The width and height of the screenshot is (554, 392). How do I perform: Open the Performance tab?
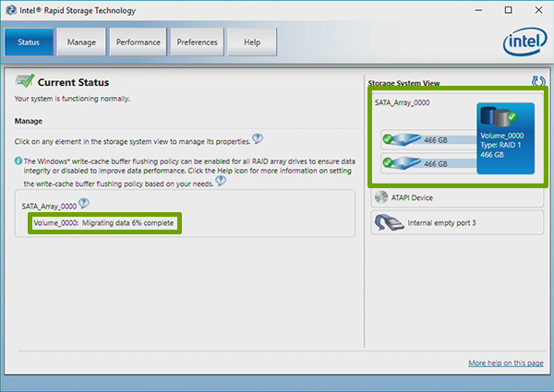click(138, 42)
